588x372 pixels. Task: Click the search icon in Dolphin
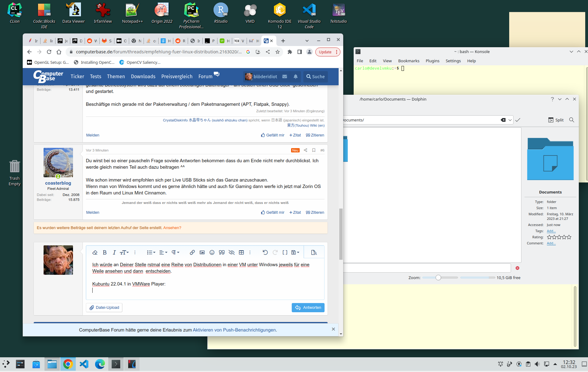(x=572, y=120)
